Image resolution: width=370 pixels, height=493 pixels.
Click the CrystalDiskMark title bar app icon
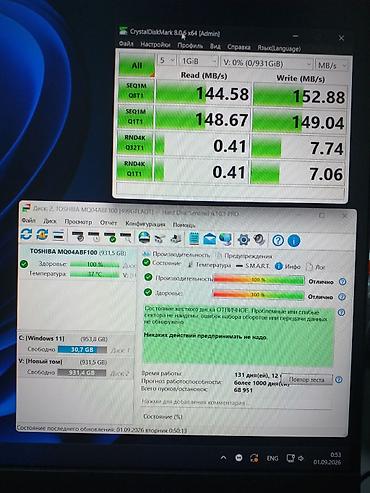[123, 31]
